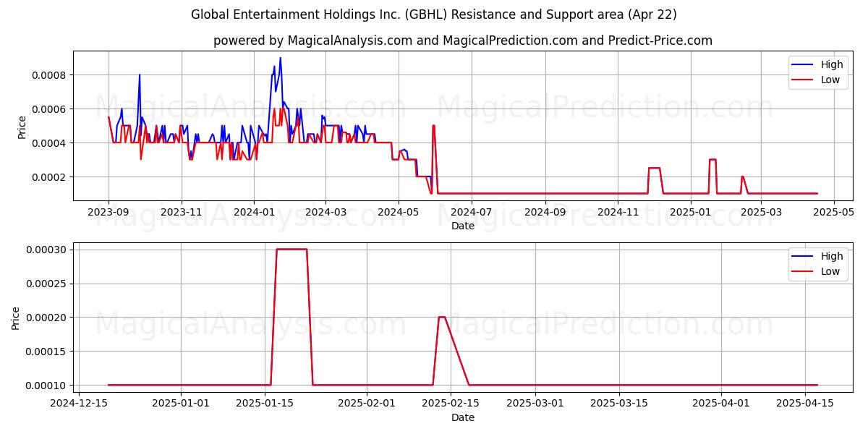Click the 2024-11 tick label on top chart
Viewport: 868px width, 434px height.
(x=617, y=212)
